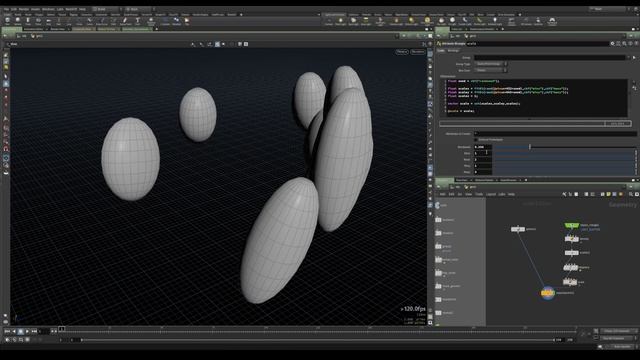
Task: Click the group selection arrow button
Action: (x=634, y=58)
